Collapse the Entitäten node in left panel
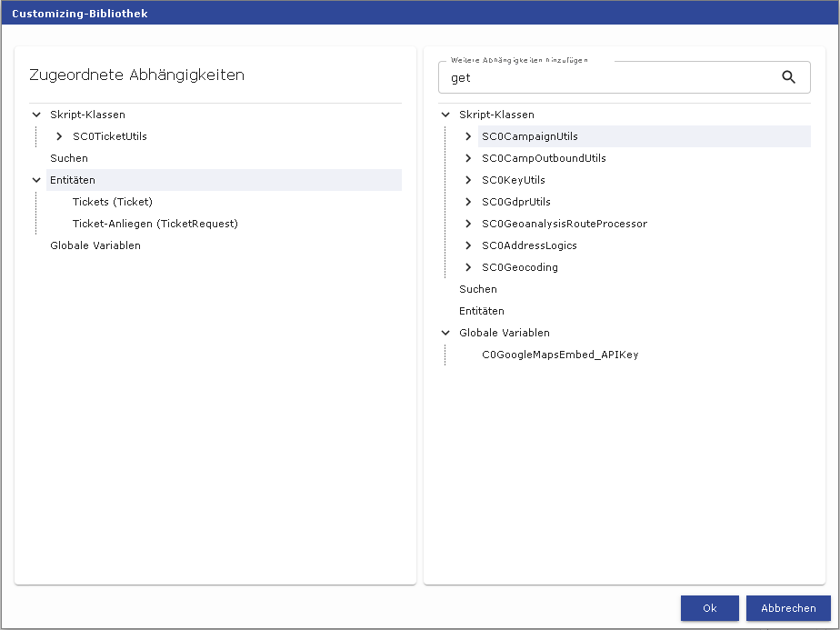The height and width of the screenshot is (630, 840). (x=36, y=180)
